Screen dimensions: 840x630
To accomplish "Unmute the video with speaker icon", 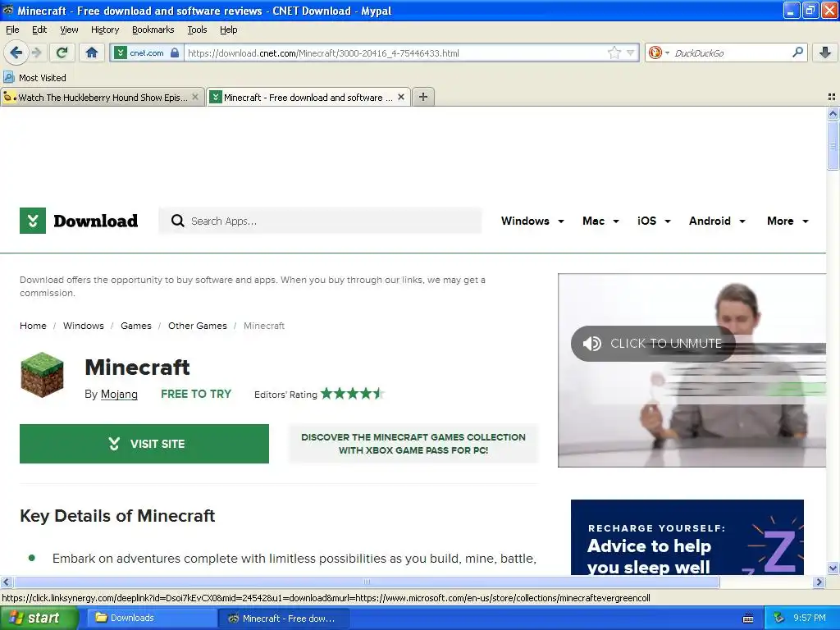I will coord(592,344).
